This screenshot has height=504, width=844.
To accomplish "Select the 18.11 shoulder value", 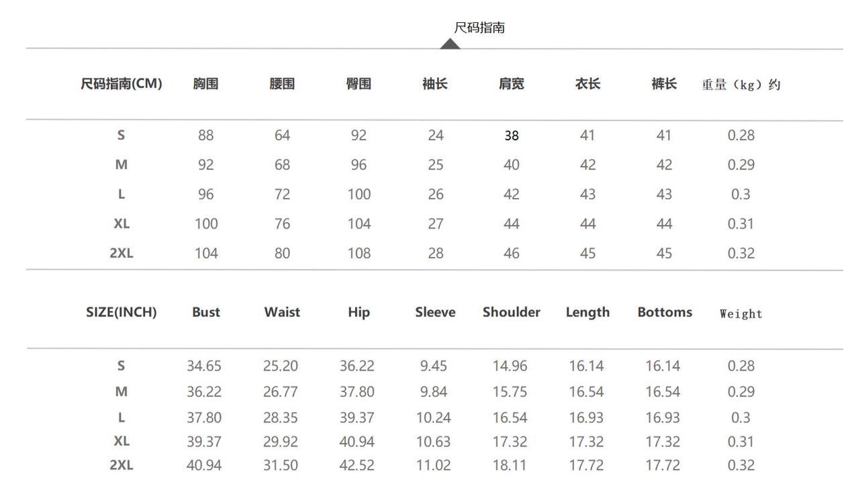I will (x=510, y=465).
